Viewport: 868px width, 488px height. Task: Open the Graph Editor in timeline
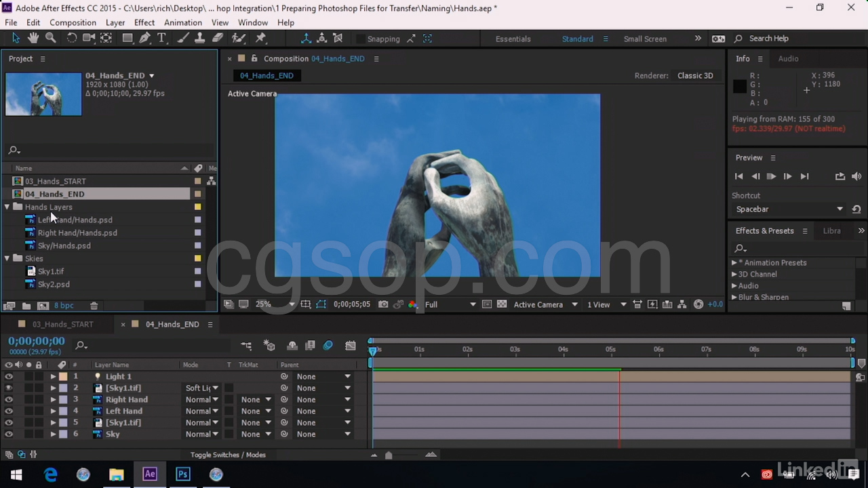[x=351, y=346]
